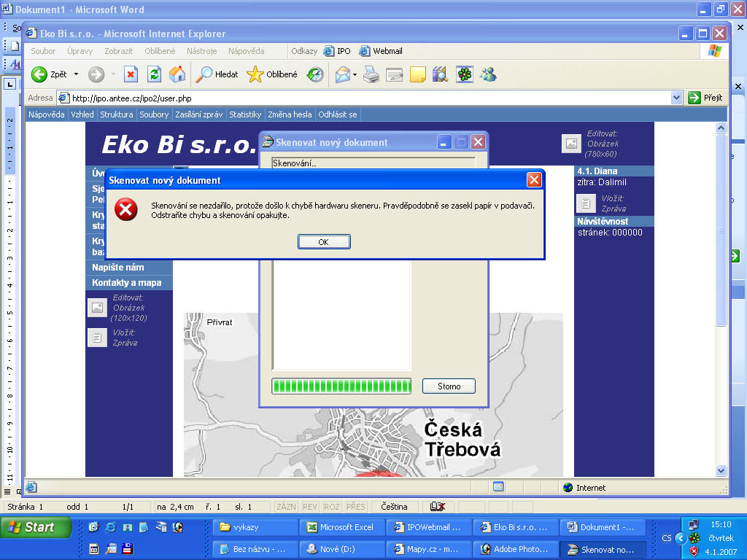Click the Editovat Obrázek (780x60) image icon
The height and width of the screenshot is (560, 747).
571,144
